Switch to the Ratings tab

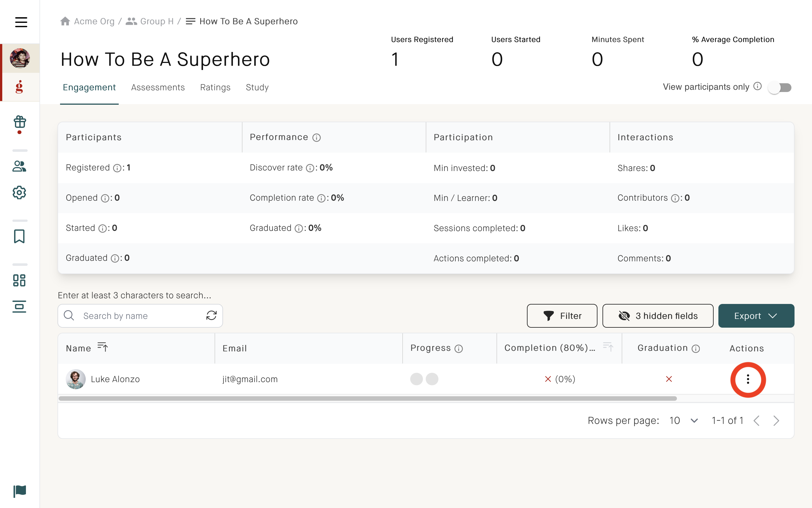click(x=215, y=87)
